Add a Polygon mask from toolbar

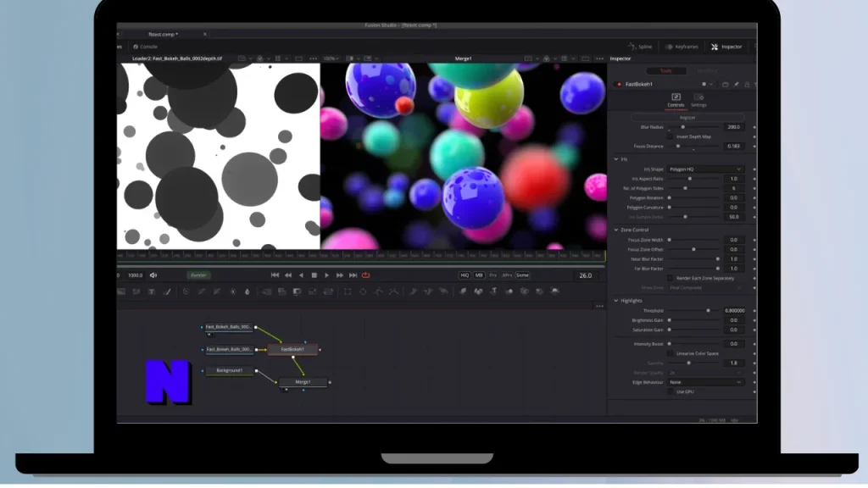click(x=379, y=291)
